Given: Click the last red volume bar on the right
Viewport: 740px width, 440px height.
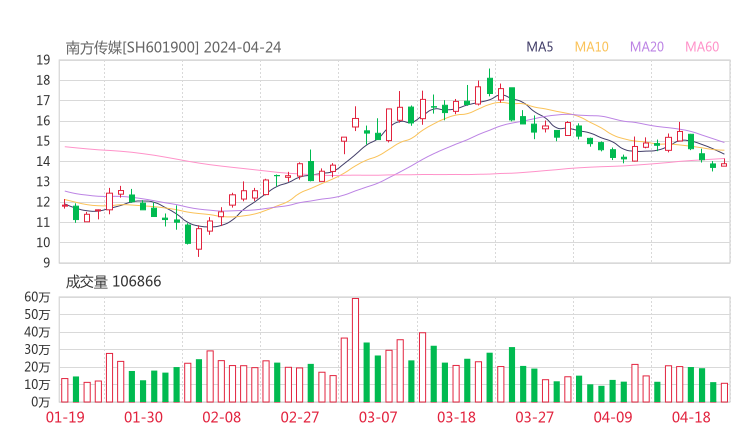Looking at the screenshot, I should (x=724, y=393).
